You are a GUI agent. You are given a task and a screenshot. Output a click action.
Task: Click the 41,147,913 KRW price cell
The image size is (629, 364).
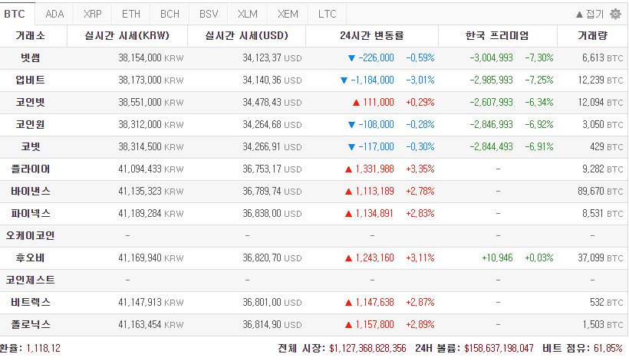(151, 303)
